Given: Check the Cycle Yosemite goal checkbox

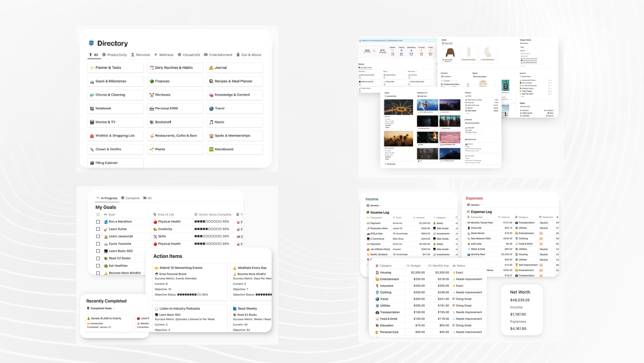Looking at the screenshot, I should [98, 244].
